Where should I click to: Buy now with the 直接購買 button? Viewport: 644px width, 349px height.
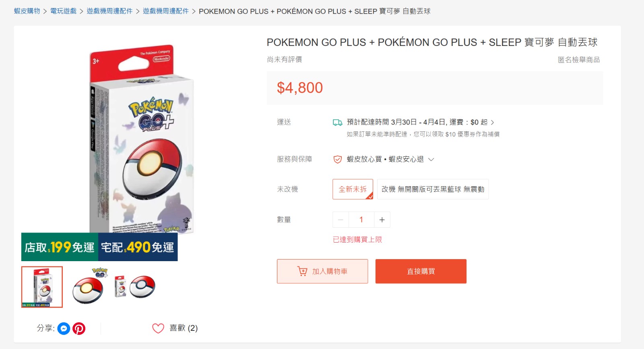coord(421,271)
